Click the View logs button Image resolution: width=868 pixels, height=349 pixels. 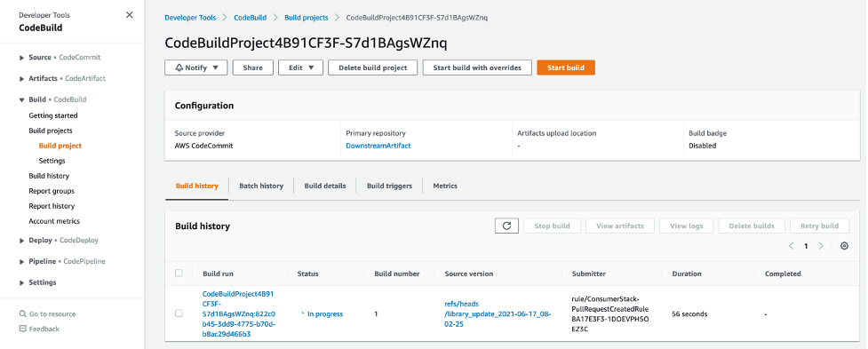point(687,226)
